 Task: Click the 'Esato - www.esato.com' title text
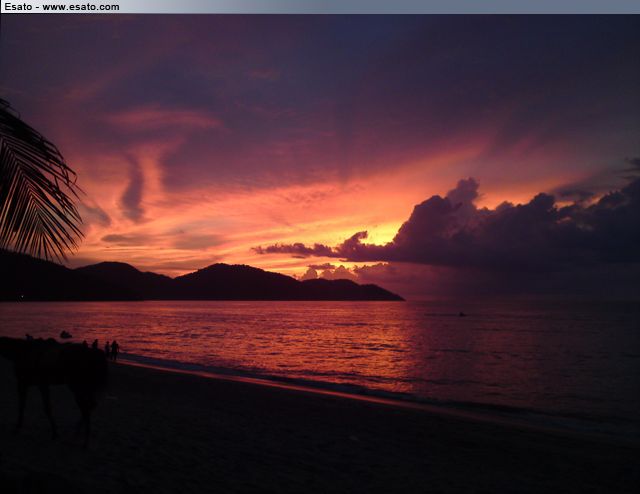[x=62, y=7]
